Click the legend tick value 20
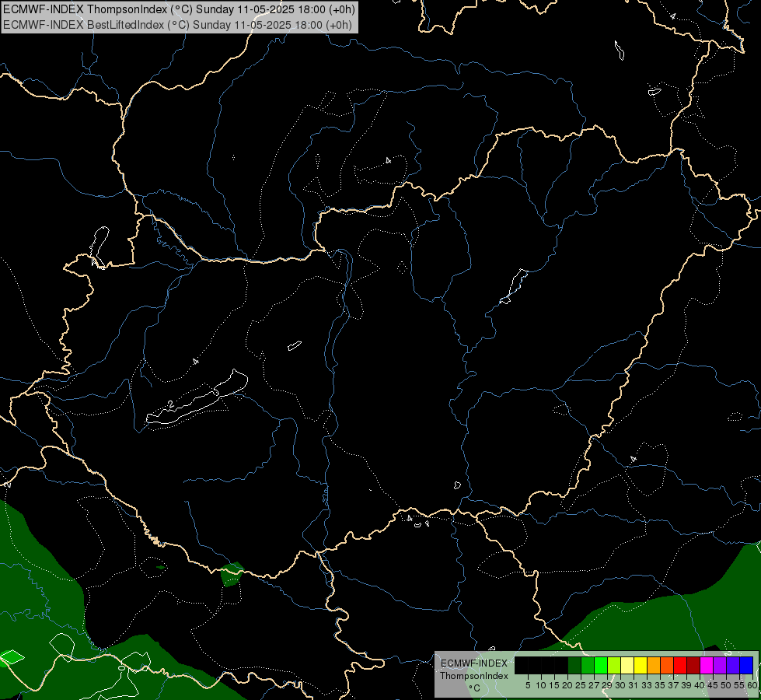Viewport: 761px width, 700px height. [567, 685]
